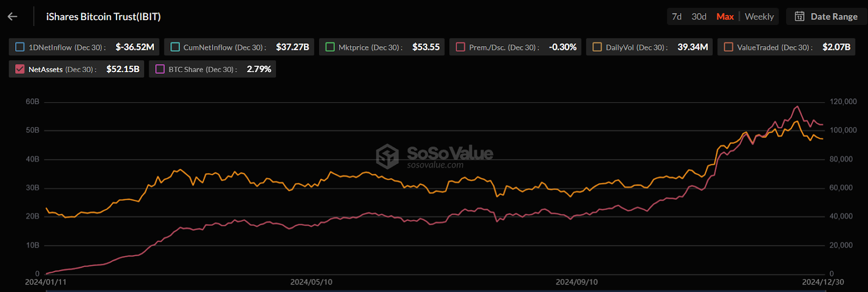Enable the Prem./Dsc. checkbox
868x292 pixels.
tap(461, 47)
